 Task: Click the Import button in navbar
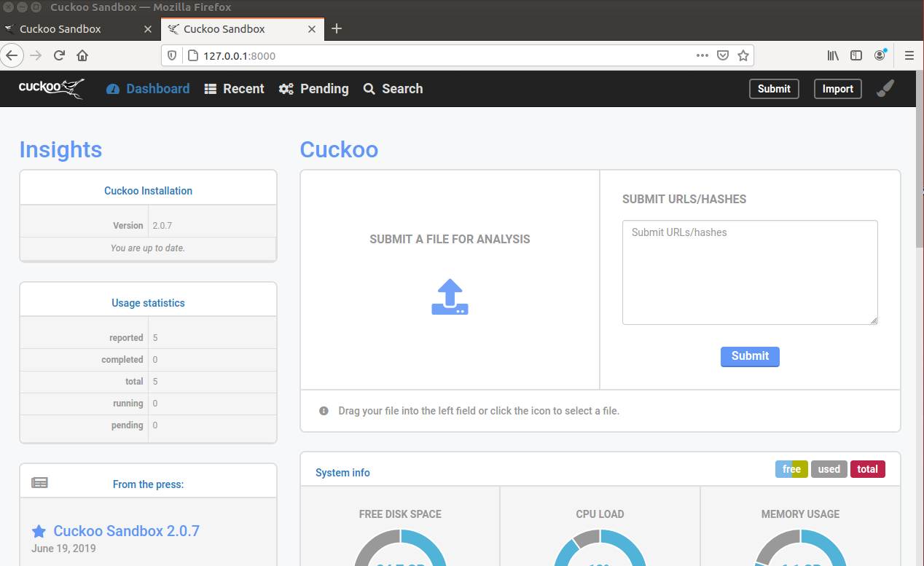pyautogui.click(x=837, y=89)
